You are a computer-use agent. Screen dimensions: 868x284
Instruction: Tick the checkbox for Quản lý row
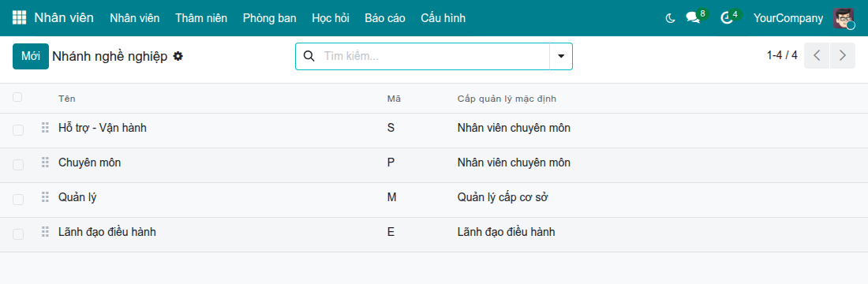coord(18,200)
